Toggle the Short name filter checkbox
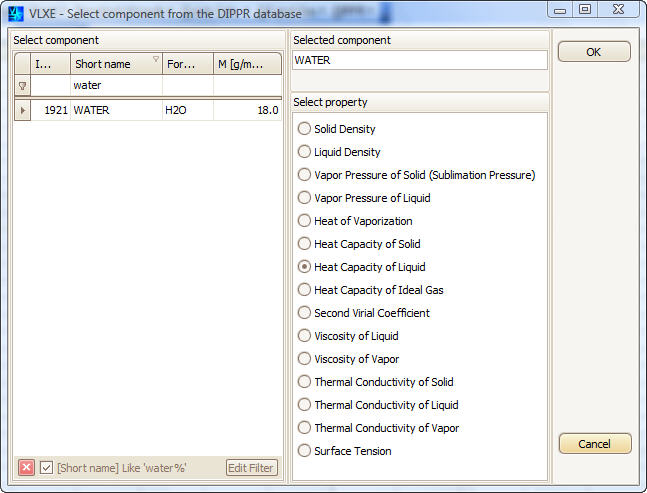Image resolution: width=647 pixels, height=493 pixels. click(x=46, y=468)
